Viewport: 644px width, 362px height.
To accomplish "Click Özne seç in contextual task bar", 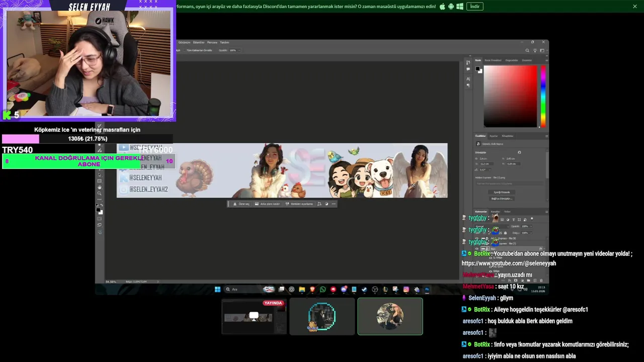I will tap(242, 204).
